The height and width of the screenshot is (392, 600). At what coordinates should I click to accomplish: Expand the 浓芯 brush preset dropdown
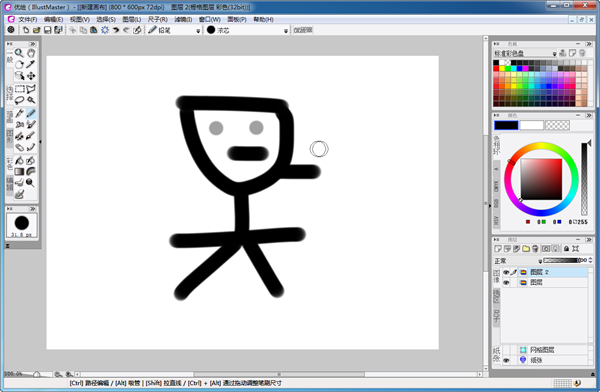[285, 31]
